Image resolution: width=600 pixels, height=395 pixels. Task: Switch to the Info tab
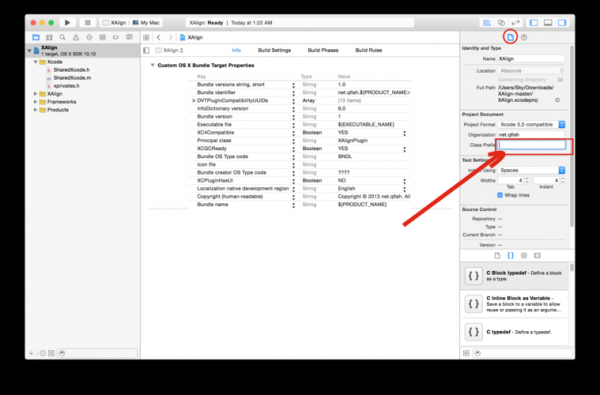pos(236,50)
